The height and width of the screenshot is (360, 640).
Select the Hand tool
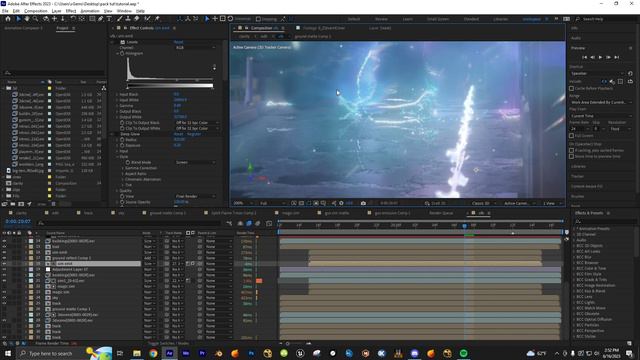27,19
